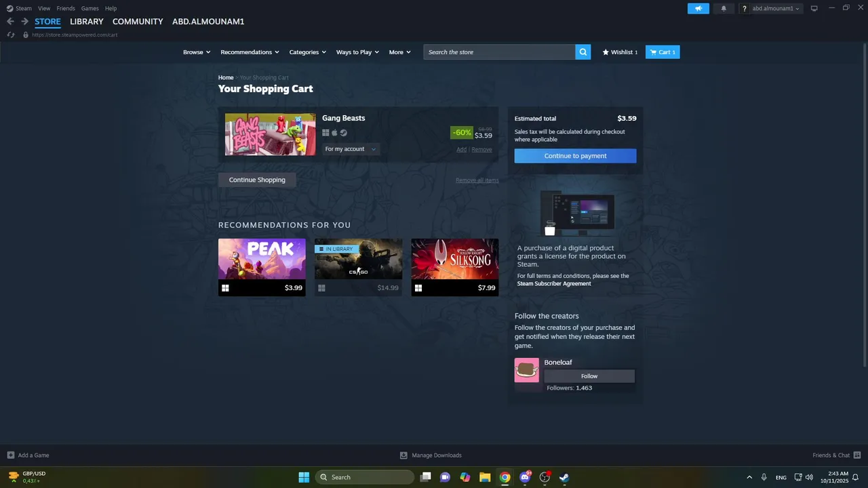This screenshot has height=488, width=868.
Task: Open Discord from the taskbar
Action: pos(525,477)
